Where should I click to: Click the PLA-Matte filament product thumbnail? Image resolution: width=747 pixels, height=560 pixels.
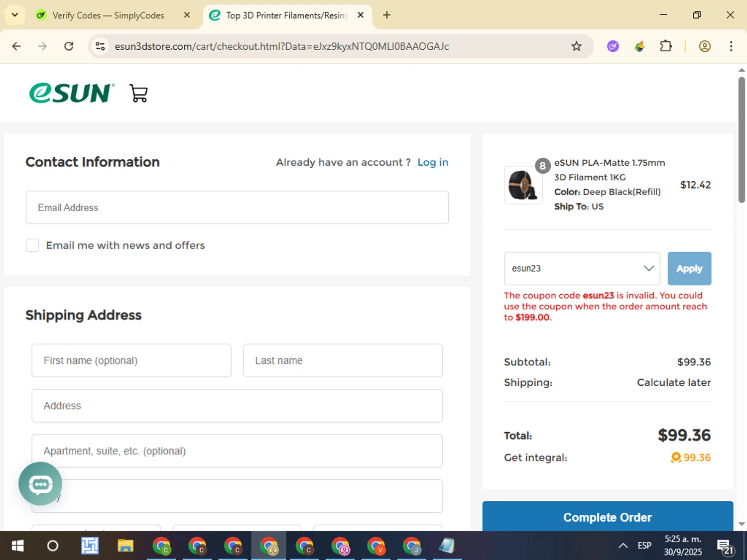coord(523,185)
